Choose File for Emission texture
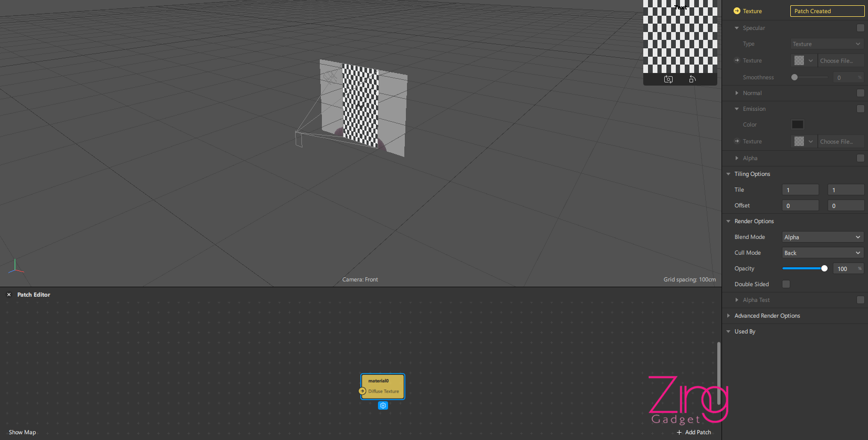Viewport: 868px width, 440px height. [841, 142]
